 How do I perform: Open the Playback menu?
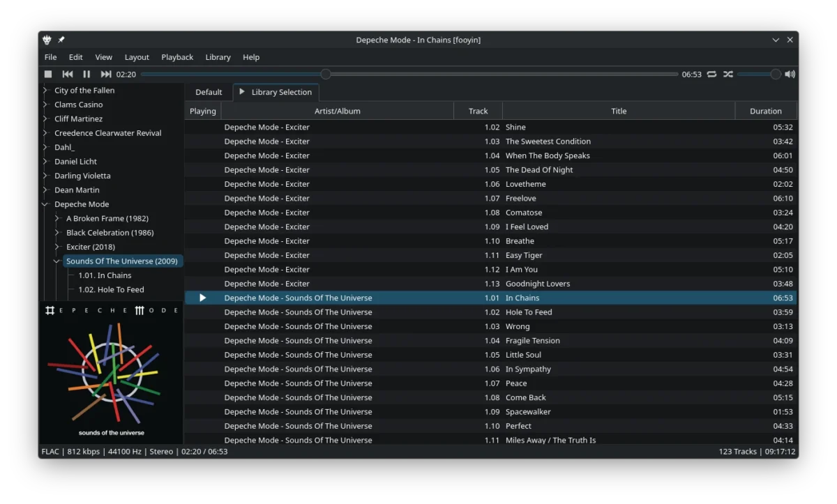(x=177, y=57)
